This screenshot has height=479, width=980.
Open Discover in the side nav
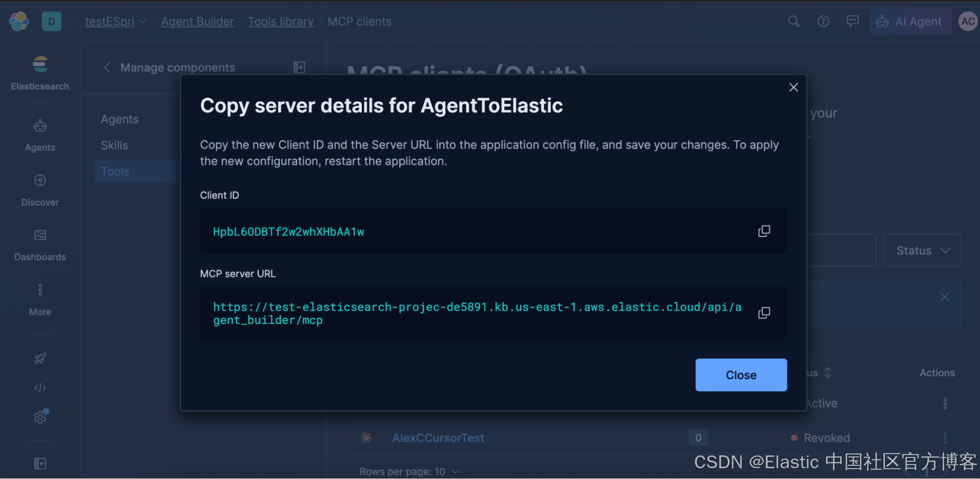(x=40, y=190)
